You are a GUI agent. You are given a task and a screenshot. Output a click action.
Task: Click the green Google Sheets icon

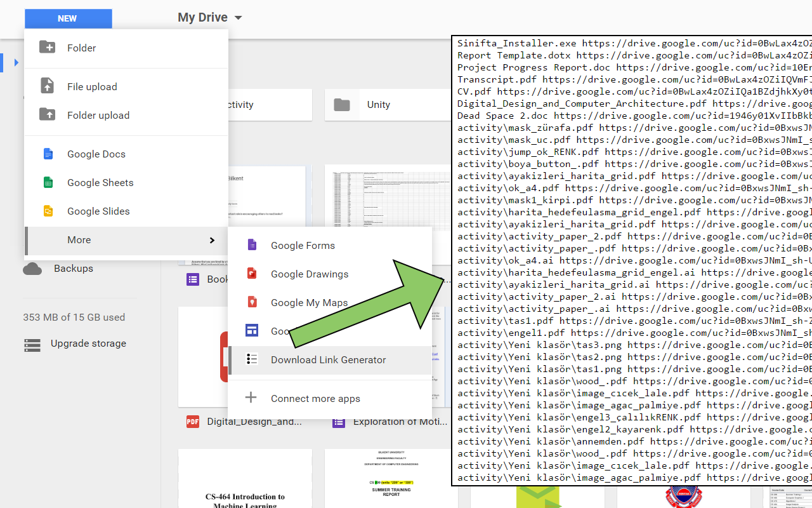(48, 182)
